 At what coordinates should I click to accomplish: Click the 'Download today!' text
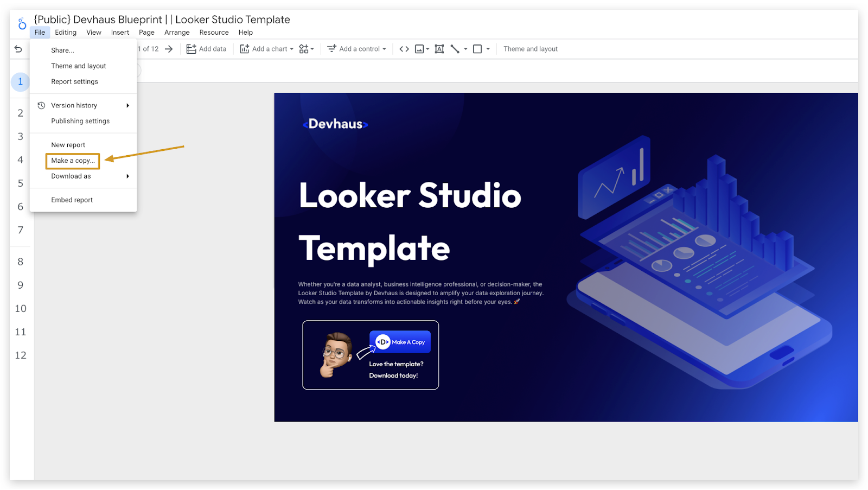[393, 376]
